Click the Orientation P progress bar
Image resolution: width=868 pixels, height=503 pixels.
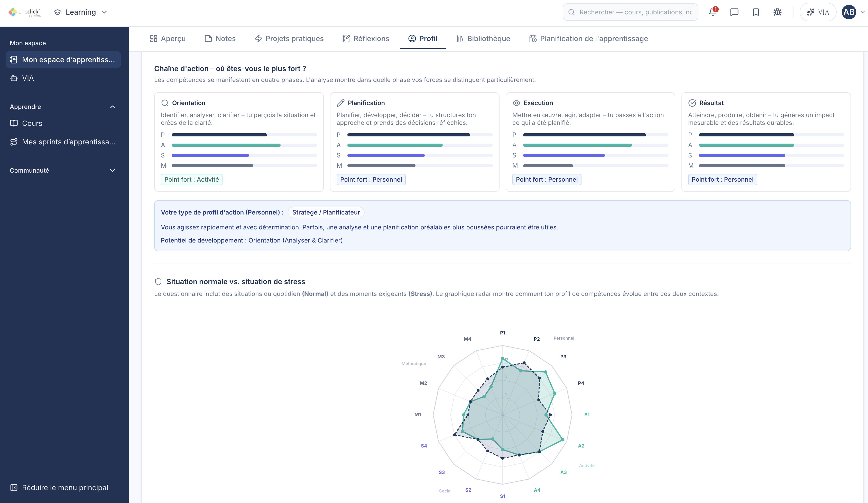[244, 135]
